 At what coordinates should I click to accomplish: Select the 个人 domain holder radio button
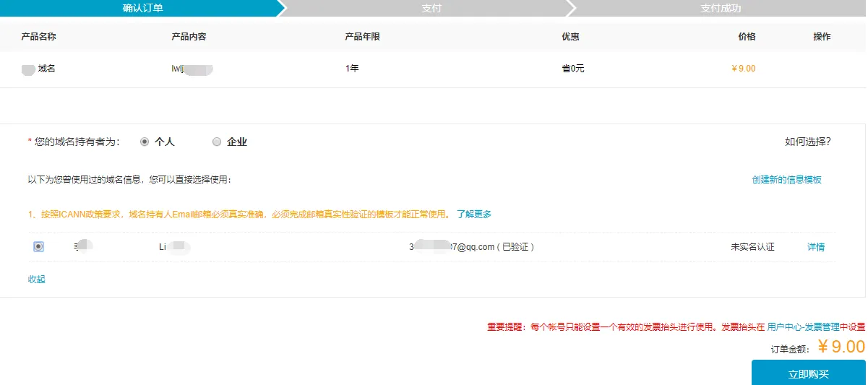[x=145, y=142]
